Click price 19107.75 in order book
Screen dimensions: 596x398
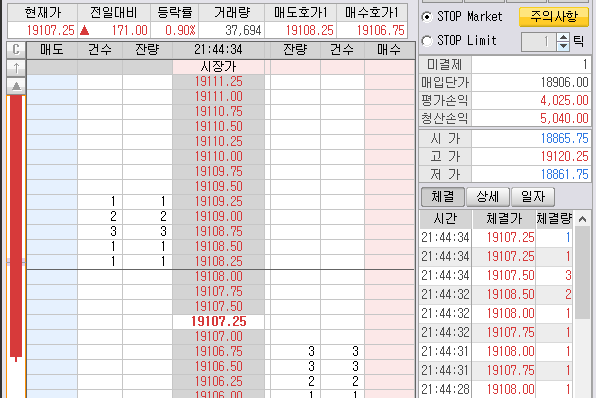point(219,292)
